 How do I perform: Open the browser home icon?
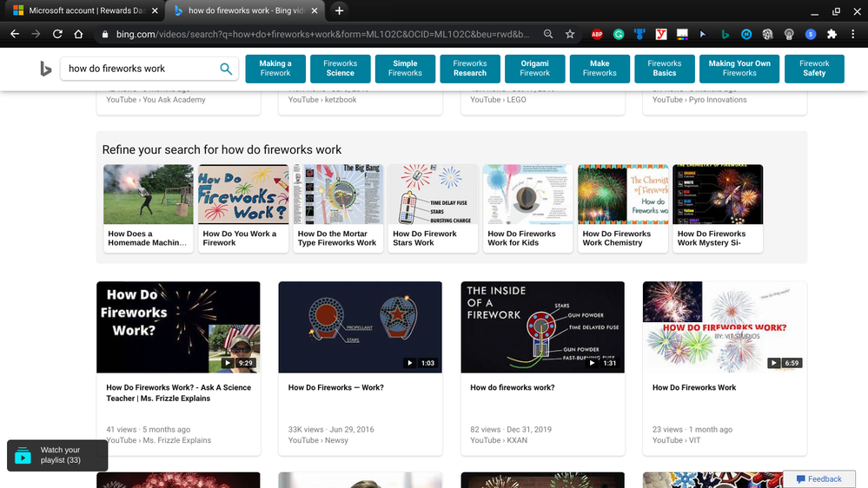click(x=78, y=35)
